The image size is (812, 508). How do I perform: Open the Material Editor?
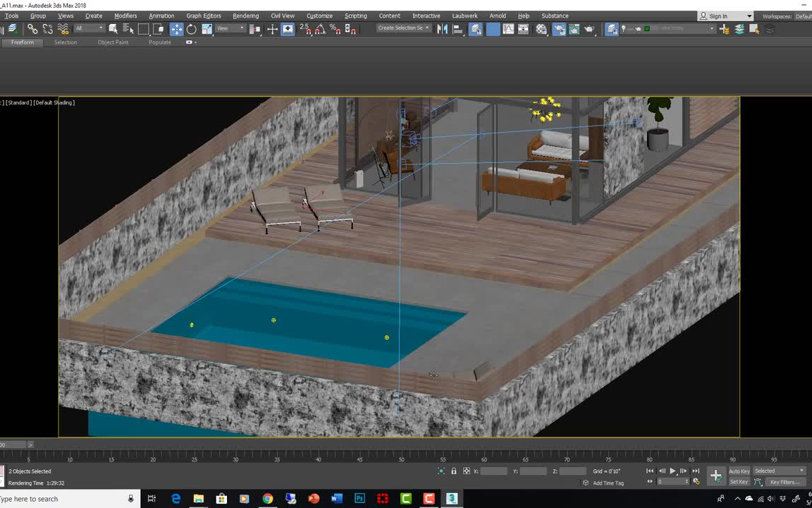(x=541, y=29)
